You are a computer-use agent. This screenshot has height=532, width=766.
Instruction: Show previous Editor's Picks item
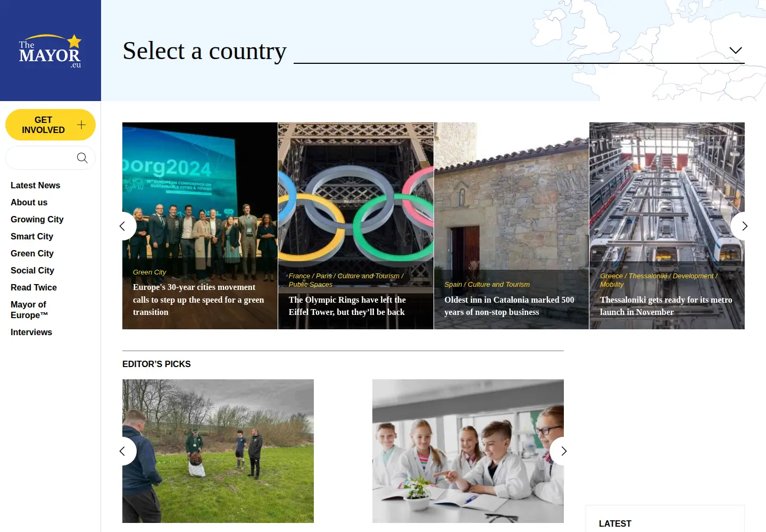point(122,451)
